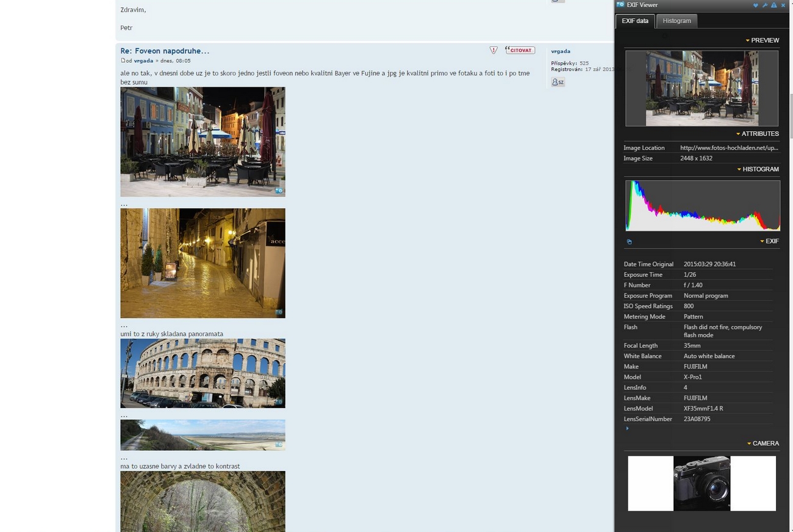Collapse the EXIF section

[769, 241]
